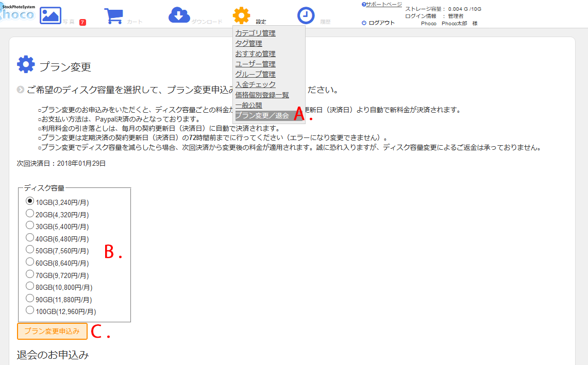Select the 20GB disk capacity plan
This screenshot has width=588, height=365.
pyautogui.click(x=30, y=213)
